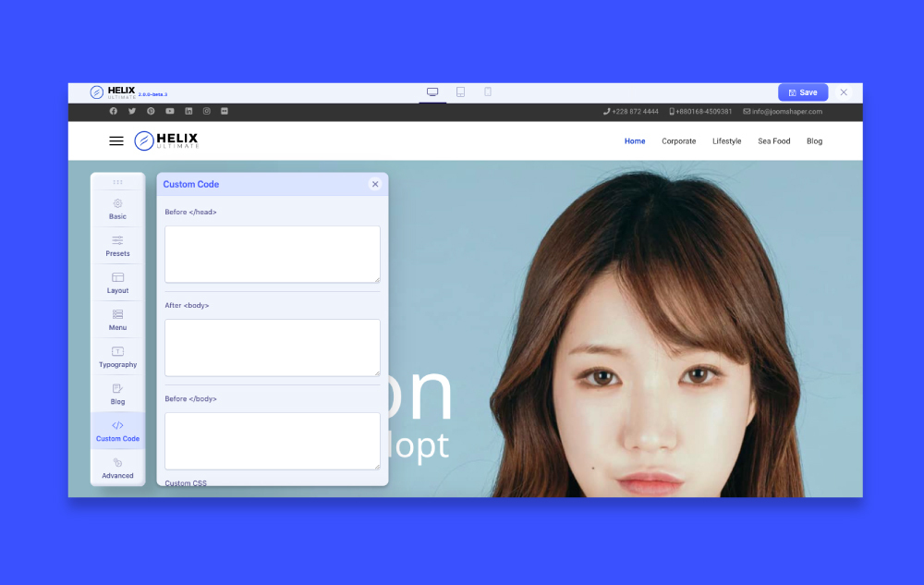Screen dimensions: 924x585
Task: Close the Helix Ultimate editor
Action: coord(844,92)
